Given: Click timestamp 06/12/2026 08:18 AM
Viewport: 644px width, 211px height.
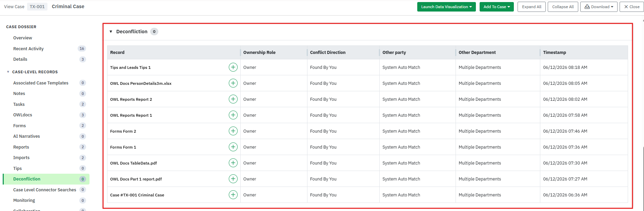Looking at the screenshot, I should click(x=565, y=68).
